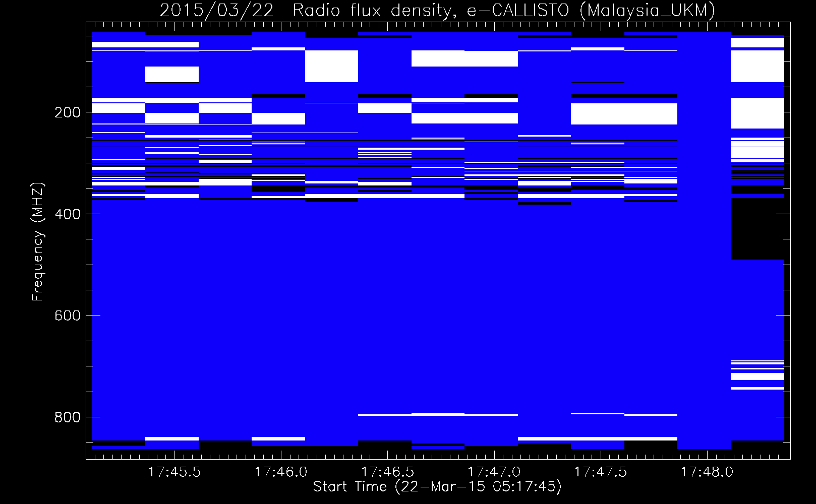Screen dimensions: 816x504
Task: Click the 17:48.0 time tick label
Action: [707, 472]
